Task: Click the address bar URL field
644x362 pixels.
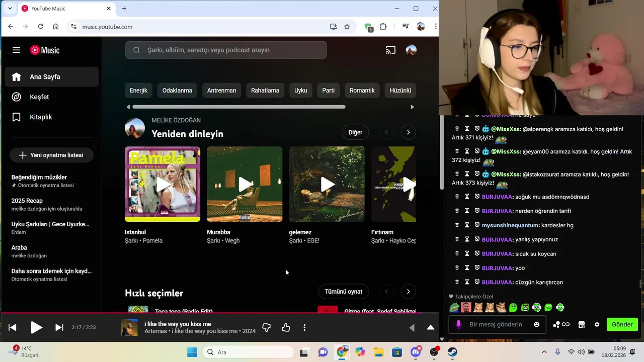Action: point(201,27)
